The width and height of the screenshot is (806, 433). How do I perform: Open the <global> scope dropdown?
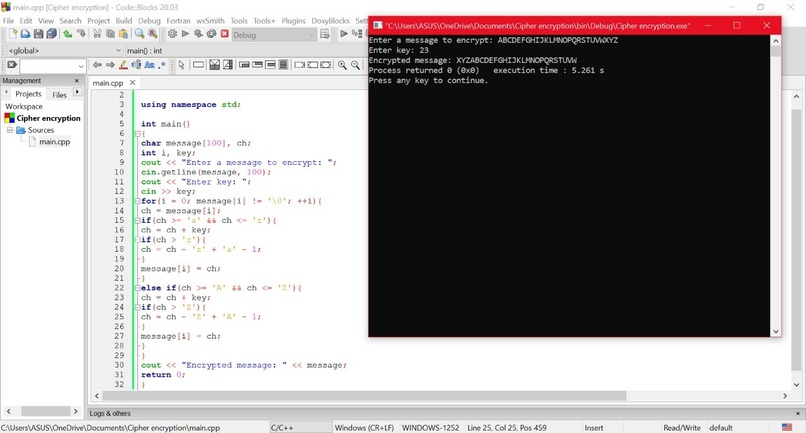(64, 50)
